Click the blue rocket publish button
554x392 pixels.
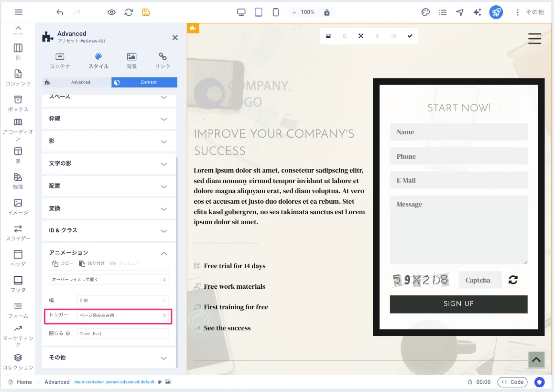[496, 12]
